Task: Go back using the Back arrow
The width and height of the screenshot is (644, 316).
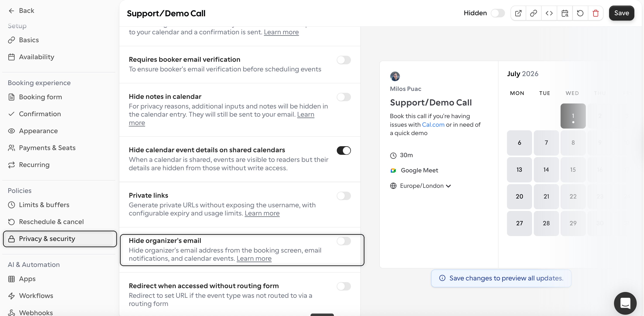Action: pyautogui.click(x=21, y=11)
